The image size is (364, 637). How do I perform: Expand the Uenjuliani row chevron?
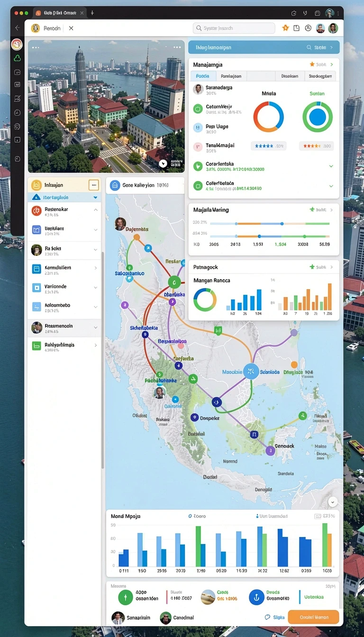pyautogui.click(x=95, y=230)
